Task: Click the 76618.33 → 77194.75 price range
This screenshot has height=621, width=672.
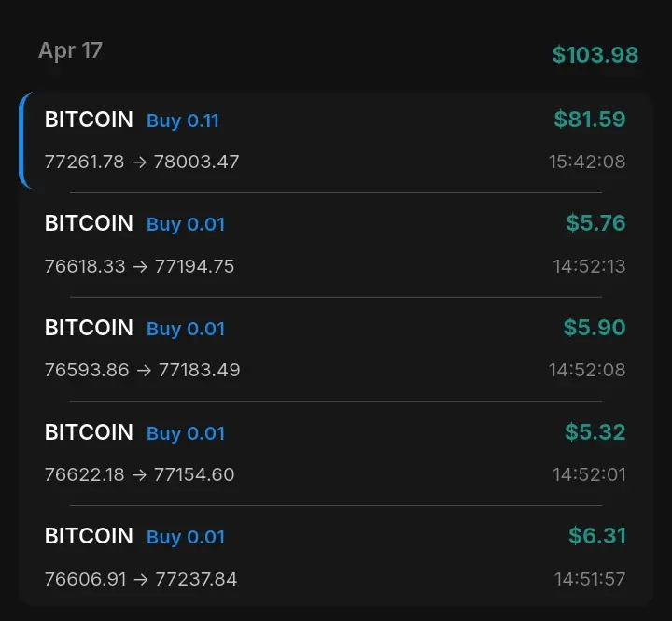Action: click(x=139, y=266)
